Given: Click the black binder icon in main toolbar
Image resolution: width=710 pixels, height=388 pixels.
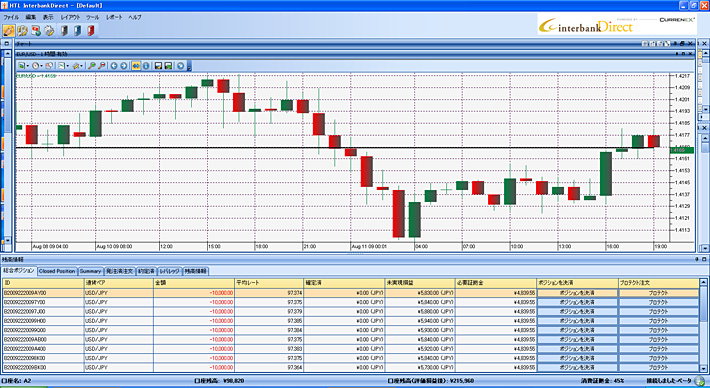Looking at the screenshot, I should pos(64,31).
